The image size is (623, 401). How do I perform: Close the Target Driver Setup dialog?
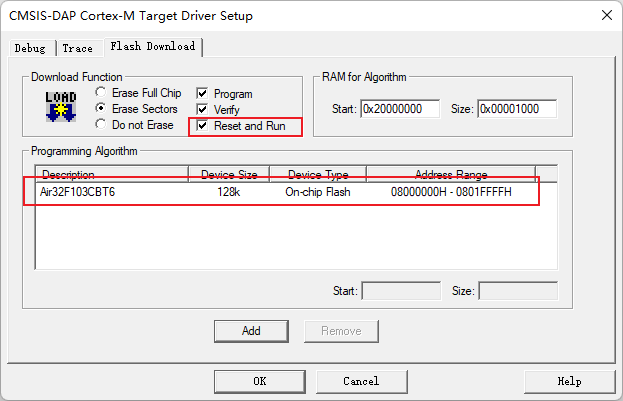(605, 15)
